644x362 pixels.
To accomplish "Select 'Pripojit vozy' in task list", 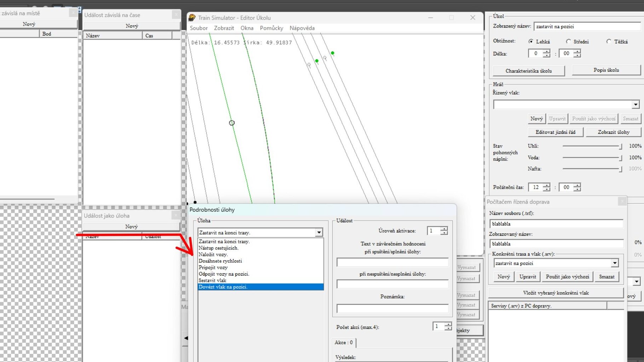I will [x=261, y=267].
